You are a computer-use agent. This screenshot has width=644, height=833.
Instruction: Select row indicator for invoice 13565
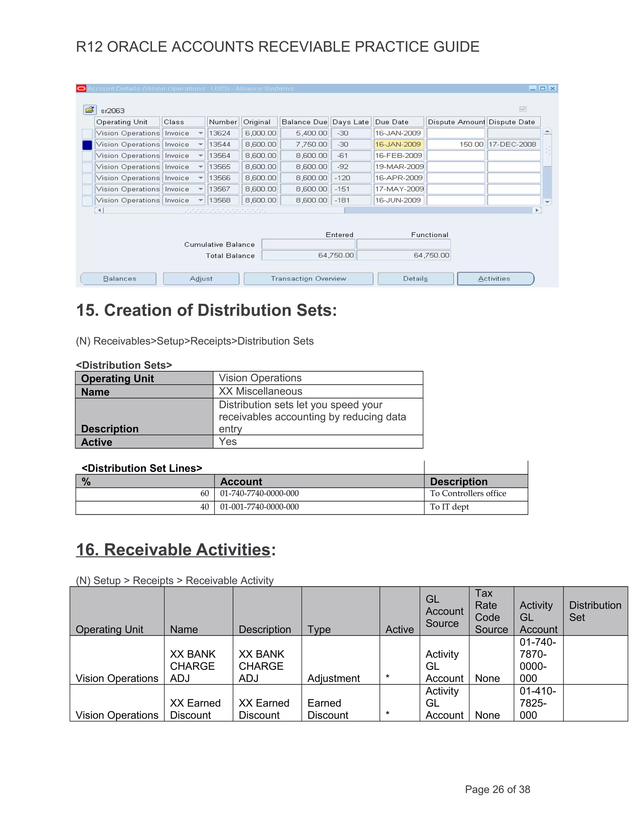pyautogui.click(x=87, y=167)
